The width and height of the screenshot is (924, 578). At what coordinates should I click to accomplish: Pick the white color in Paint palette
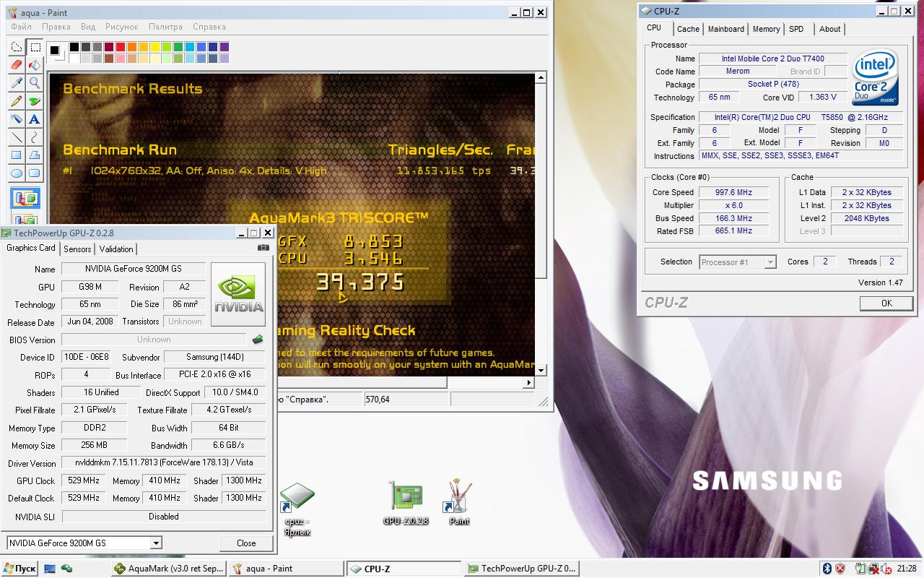[74, 59]
